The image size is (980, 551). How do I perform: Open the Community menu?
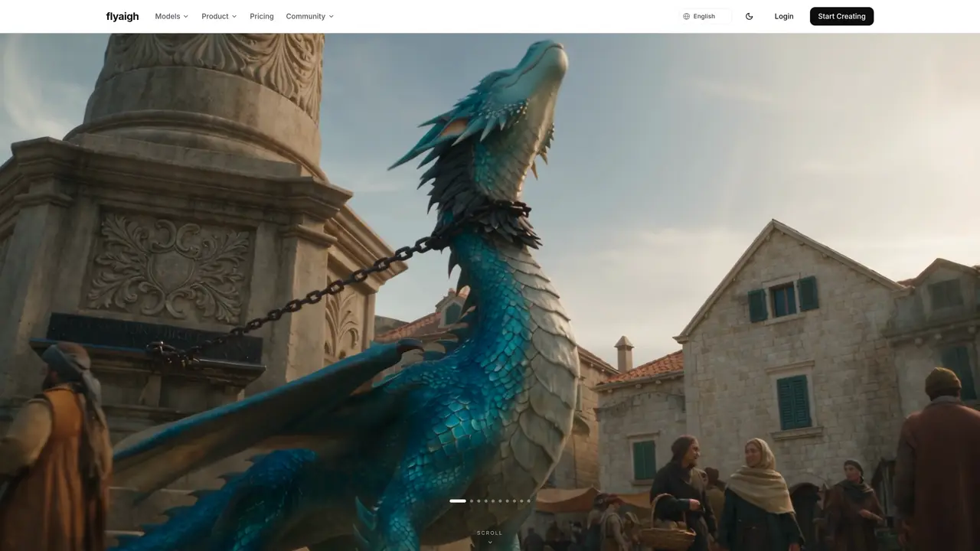pyautogui.click(x=310, y=16)
